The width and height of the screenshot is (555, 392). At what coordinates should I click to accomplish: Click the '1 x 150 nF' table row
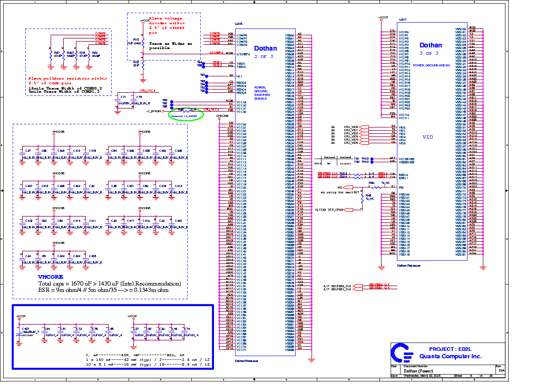[x=148, y=359]
